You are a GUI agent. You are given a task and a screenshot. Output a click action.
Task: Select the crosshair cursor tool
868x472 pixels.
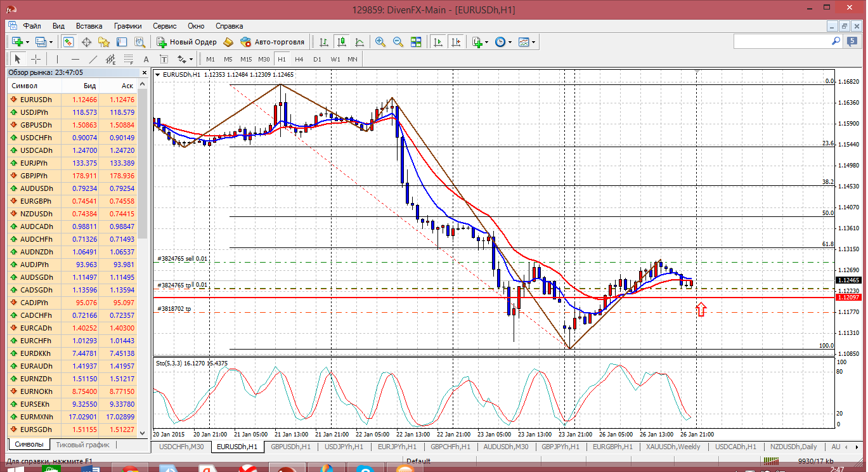pyautogui.click(x=36, y=59)
